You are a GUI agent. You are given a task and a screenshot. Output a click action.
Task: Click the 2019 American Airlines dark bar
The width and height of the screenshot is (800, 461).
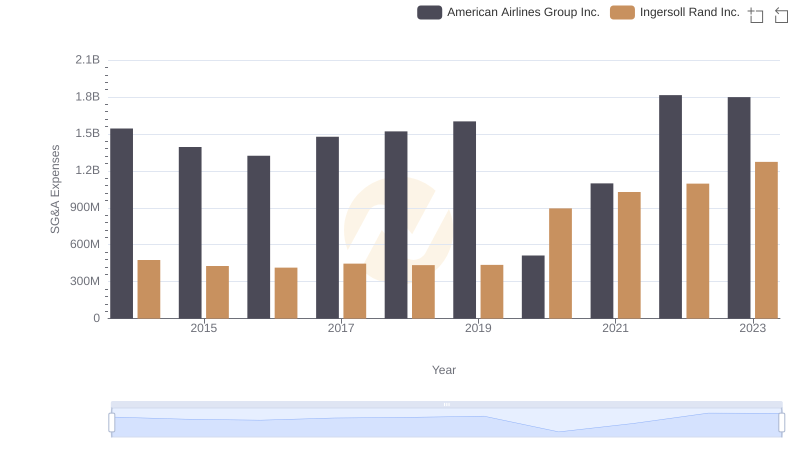465,220
